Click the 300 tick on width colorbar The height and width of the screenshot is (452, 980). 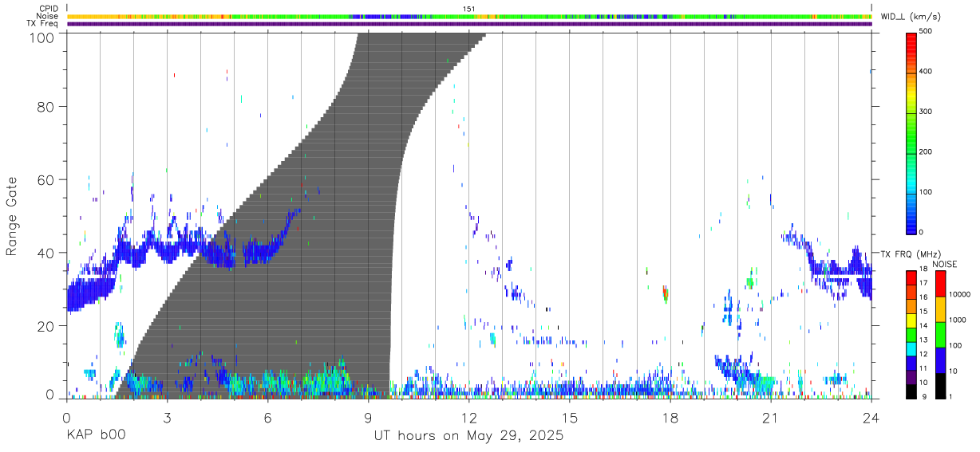926,112
